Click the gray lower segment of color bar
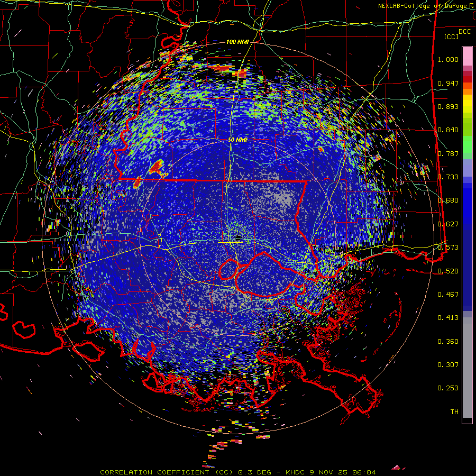 tap(467, 368)
